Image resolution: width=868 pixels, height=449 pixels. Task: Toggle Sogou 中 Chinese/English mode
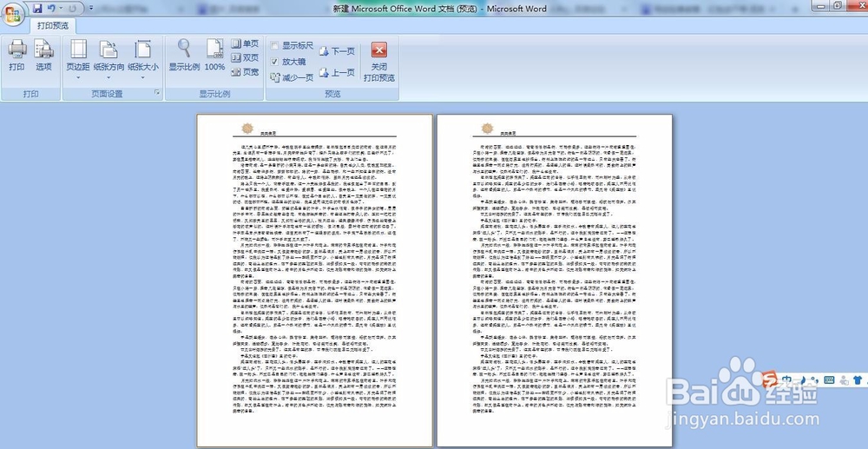pos(786,380)
